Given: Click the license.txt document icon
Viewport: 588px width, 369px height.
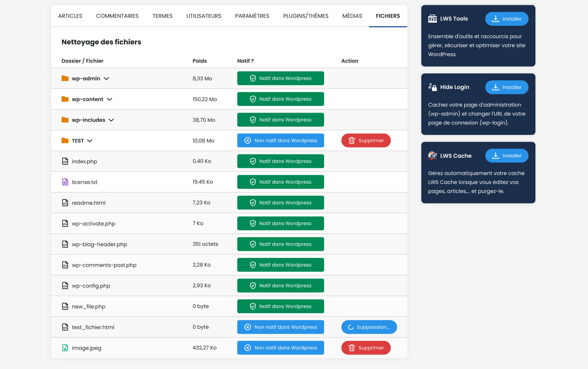Looking at the screenshot, I should [x=65, y=182].
